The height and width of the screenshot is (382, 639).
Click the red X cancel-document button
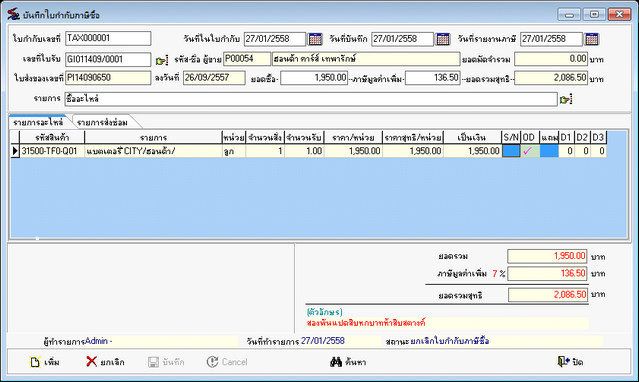[x=105, y=362]
